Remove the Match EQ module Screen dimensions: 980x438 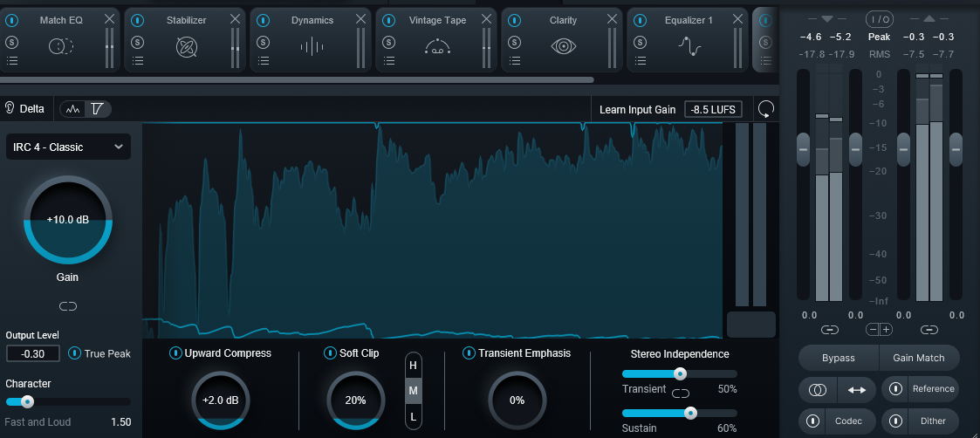(x=109, y=18)
